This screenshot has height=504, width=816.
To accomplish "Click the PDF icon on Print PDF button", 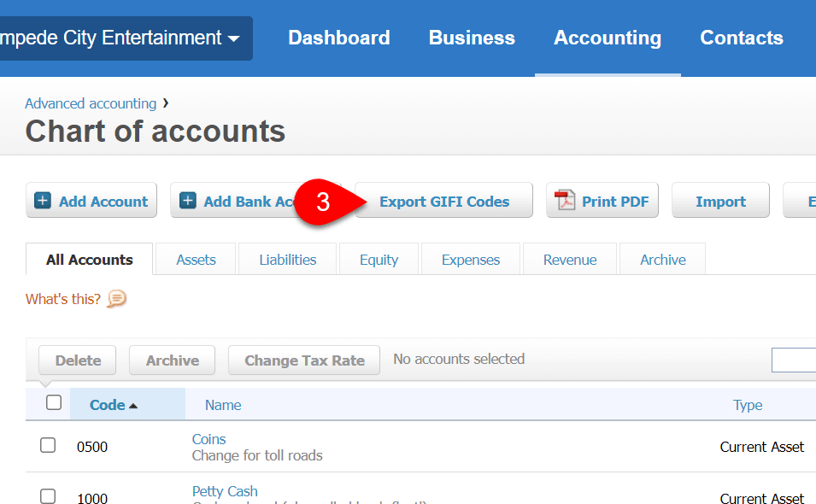I will coord(564,200).
